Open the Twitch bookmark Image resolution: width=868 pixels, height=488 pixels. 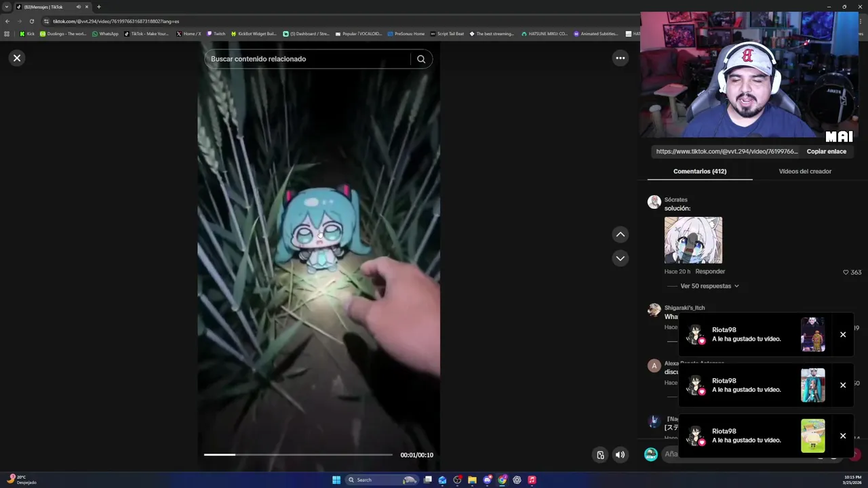coord(216,34)
